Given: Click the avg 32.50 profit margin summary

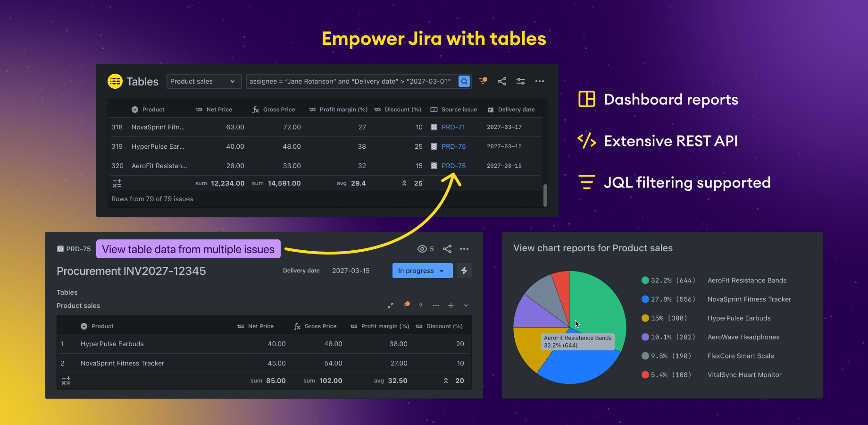Looking at the screenshot, I should (391, 381).
